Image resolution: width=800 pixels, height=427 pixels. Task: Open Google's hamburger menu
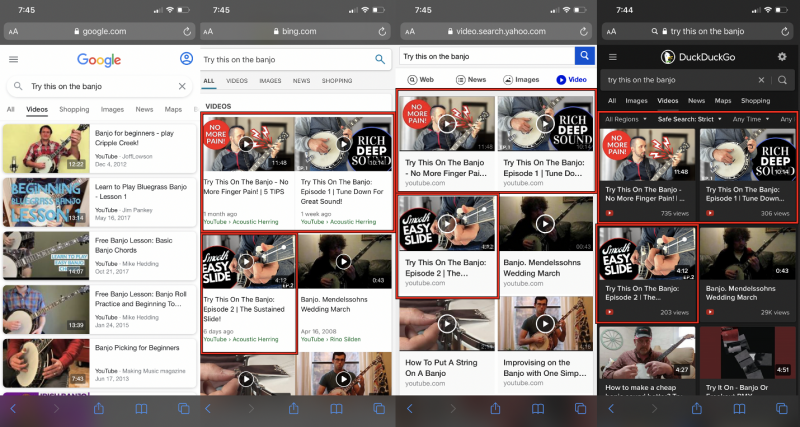coord(13,59)
